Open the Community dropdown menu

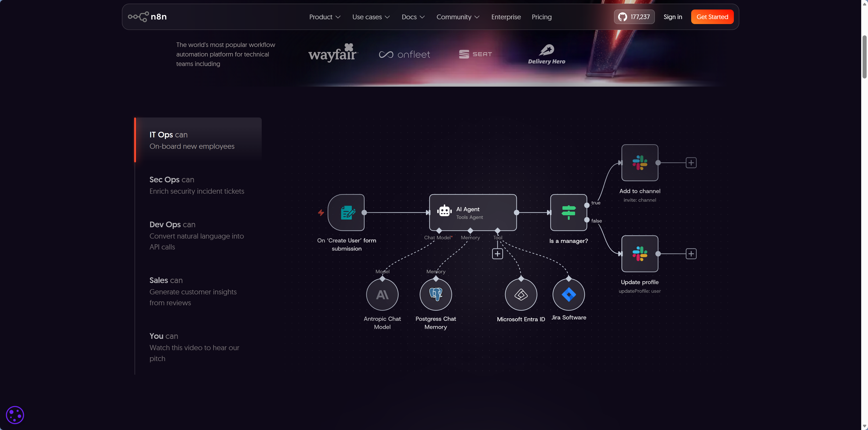click(x=458, y=17)
